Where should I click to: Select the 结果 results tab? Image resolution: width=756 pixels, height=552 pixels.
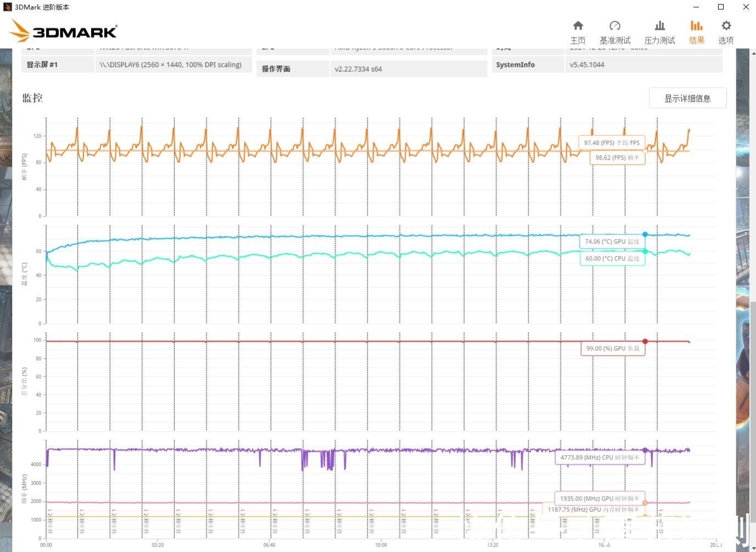click(697, 32)
